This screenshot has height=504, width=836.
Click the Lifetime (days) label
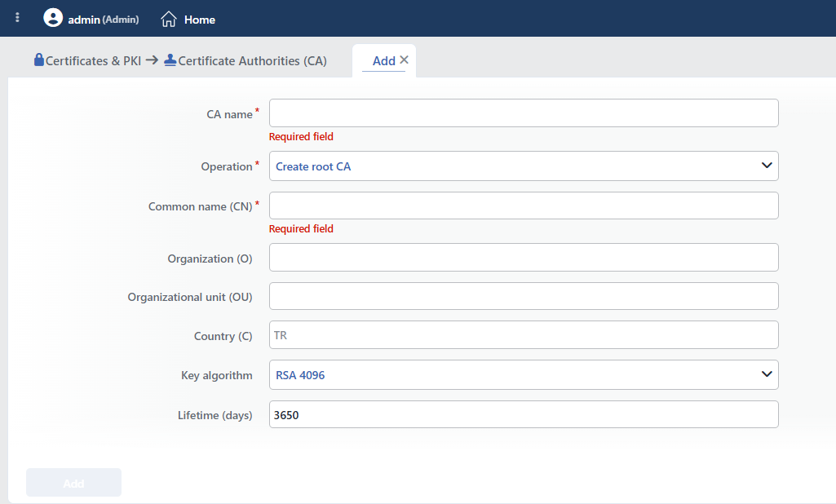pos(215,415)
